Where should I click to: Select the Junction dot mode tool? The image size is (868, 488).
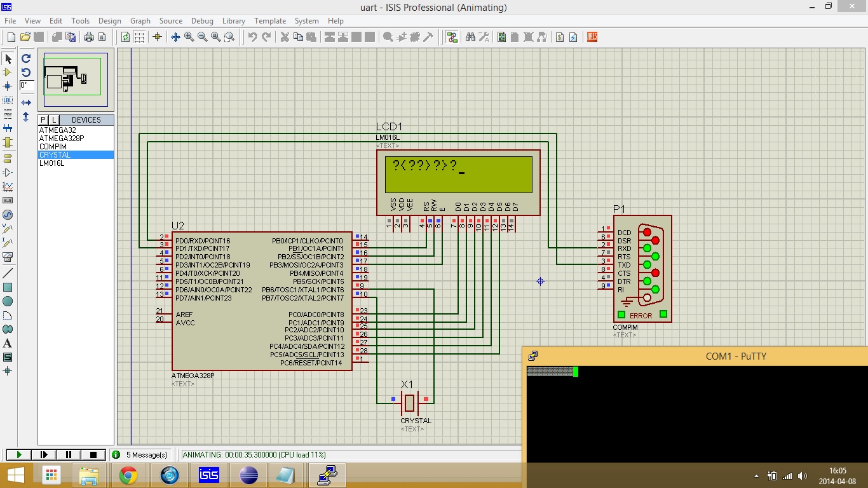point(8,86)
